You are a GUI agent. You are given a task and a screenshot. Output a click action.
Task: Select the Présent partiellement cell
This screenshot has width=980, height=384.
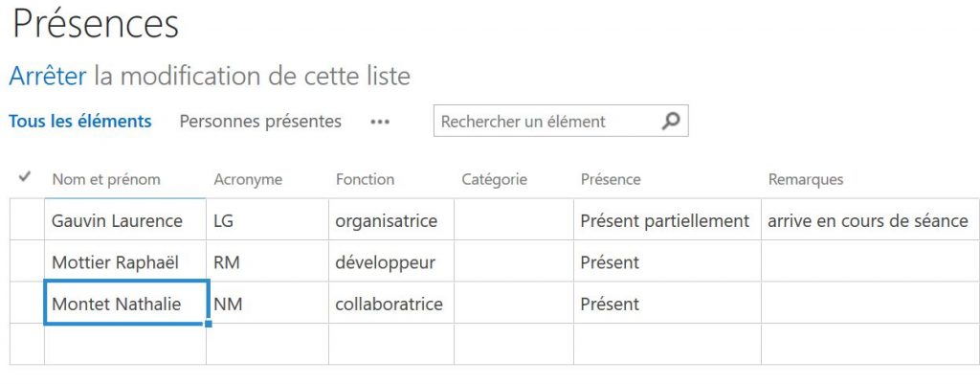(x=664, y=220)
